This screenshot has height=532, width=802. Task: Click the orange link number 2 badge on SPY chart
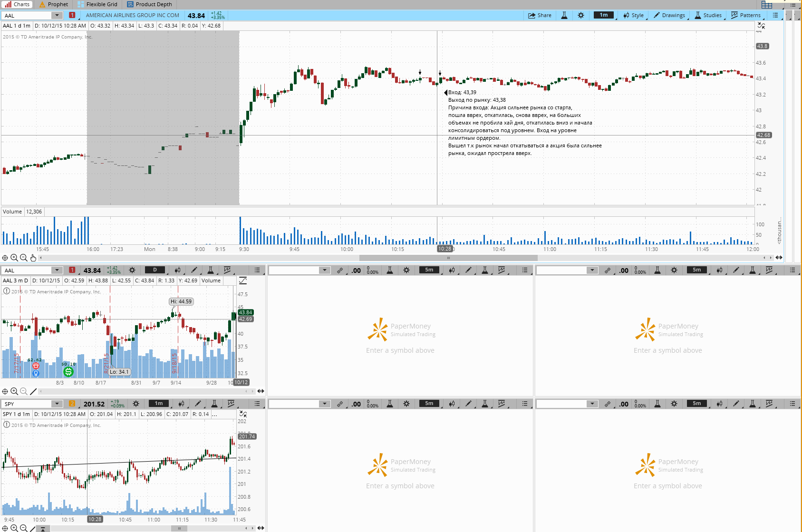(x=72, y=404)
